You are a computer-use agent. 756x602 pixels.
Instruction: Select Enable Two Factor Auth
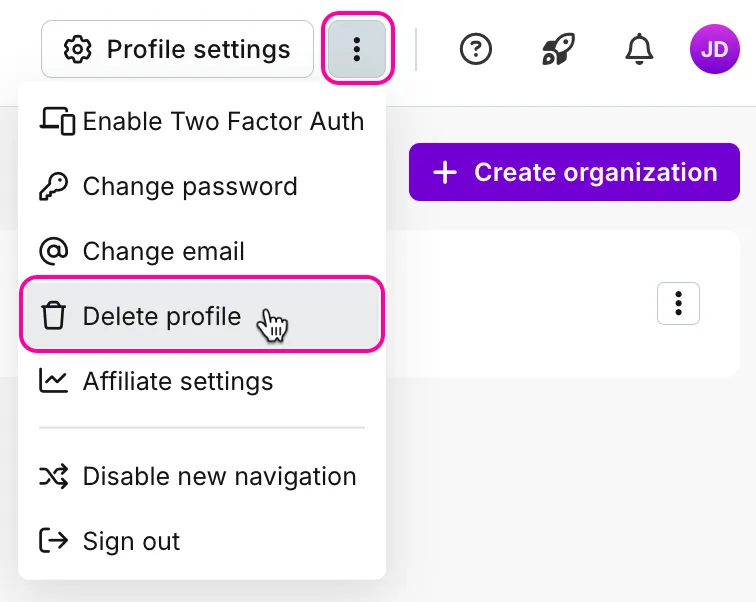[x=202, y=121]
